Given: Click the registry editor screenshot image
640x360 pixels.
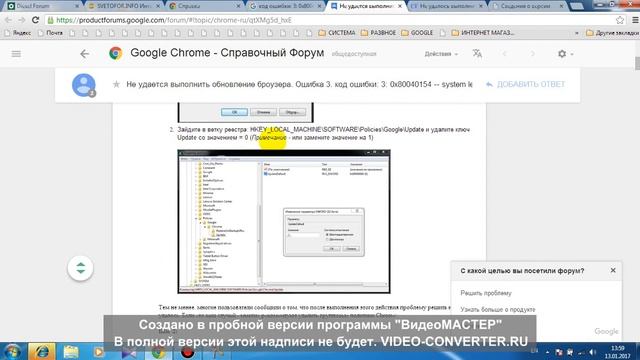Looking at the screenshot, I should click(284, 222).
